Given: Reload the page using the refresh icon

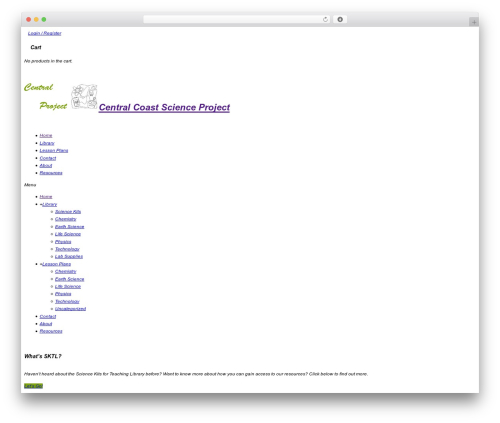Looking at the screenshot, I should [x=325, y=20].
